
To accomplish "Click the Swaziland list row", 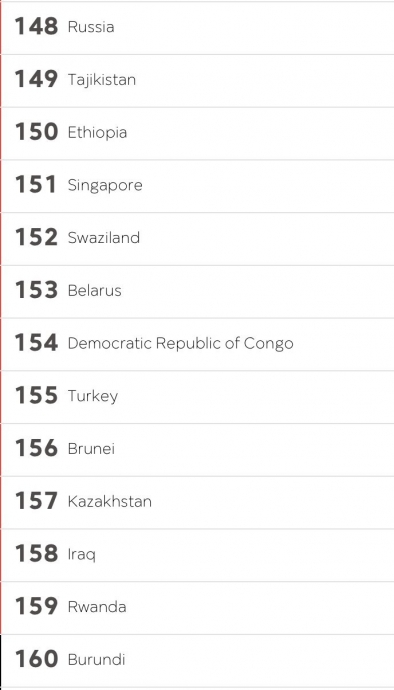I will (197, 239).
